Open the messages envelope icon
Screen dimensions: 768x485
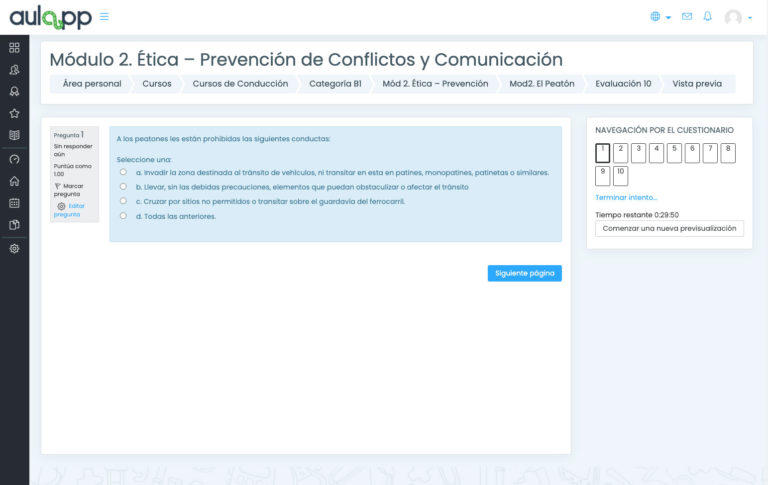pyautogui.click(x=686, y=16)
